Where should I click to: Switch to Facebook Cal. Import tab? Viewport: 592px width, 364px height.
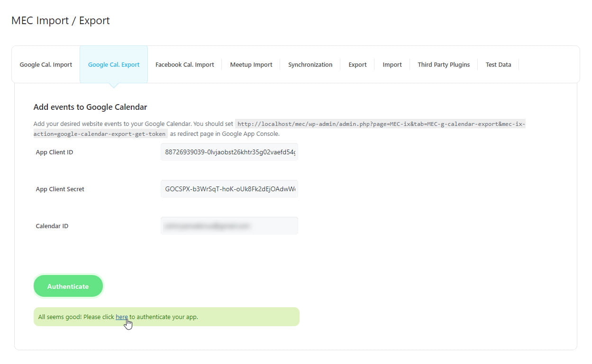pos(184,65)
